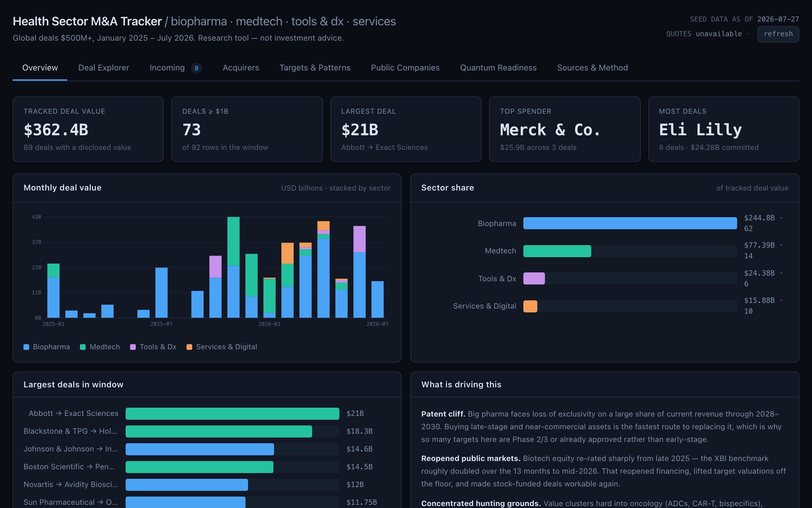Click the Boston Scientific deal bar
The image size is (812, 508).
pyautogui.click(x=199, y=467)
